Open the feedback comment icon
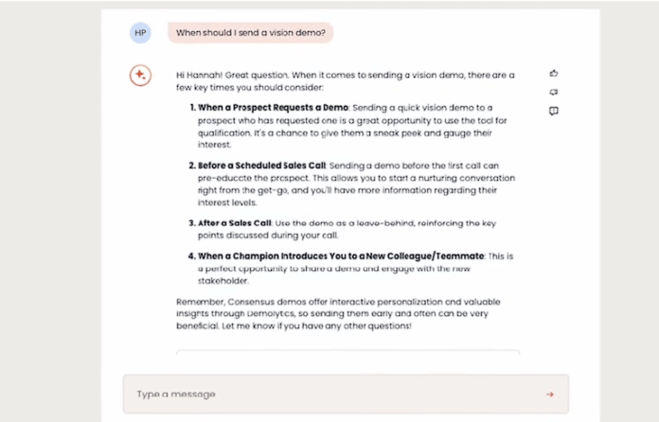The image size is (659, 422). tap(554, 111)
